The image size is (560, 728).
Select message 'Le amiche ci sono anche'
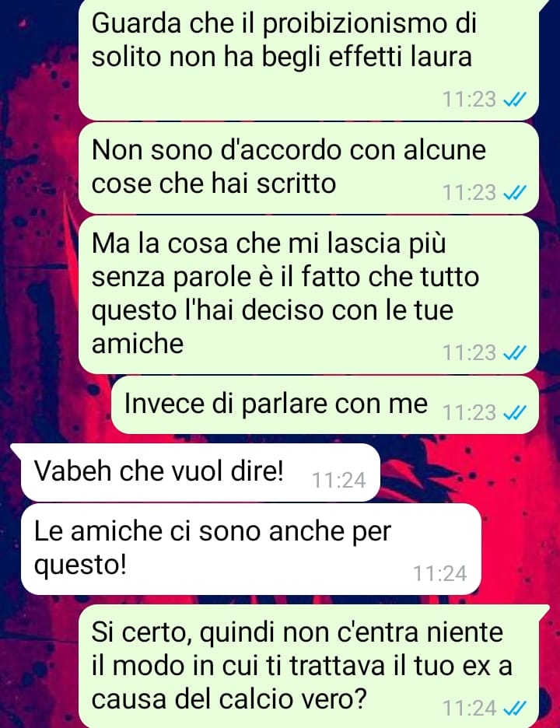point(250,549)
